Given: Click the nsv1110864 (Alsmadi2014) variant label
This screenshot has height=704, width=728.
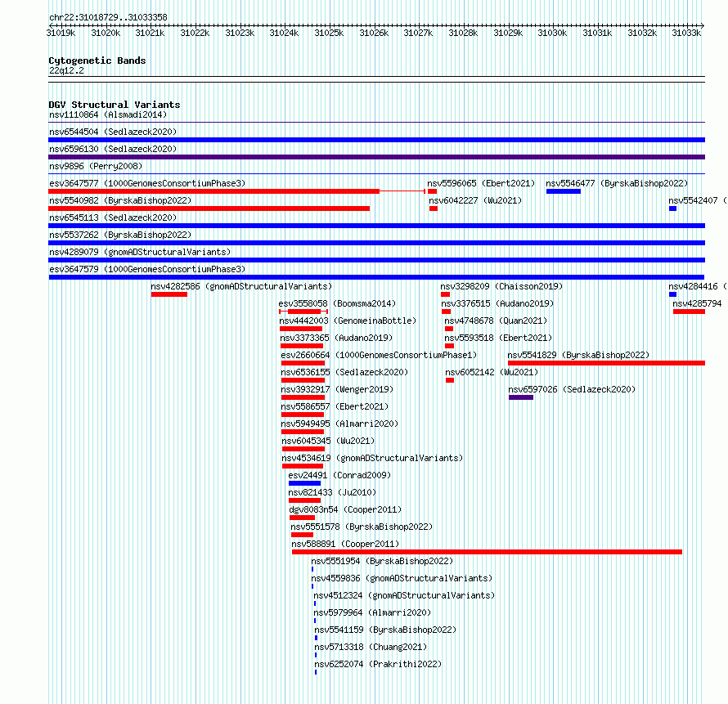Looking at the screenshot, I should pyautogui.click(x=108, y=114).
